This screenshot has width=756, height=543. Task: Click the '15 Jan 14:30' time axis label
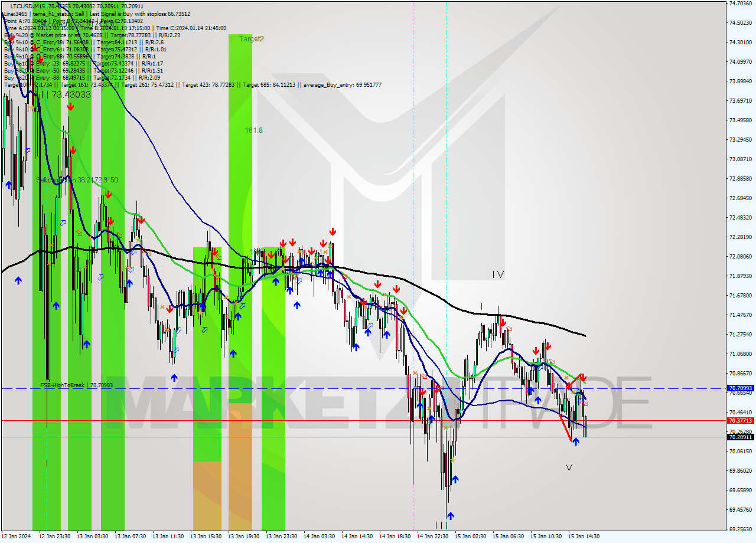[584, 537]
